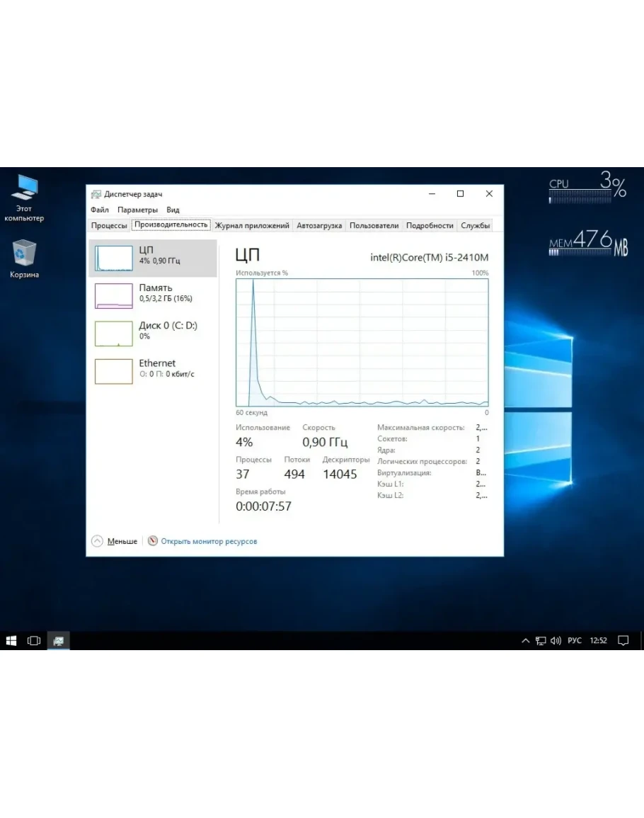Open Task View in the taskbar

[34, 640]
